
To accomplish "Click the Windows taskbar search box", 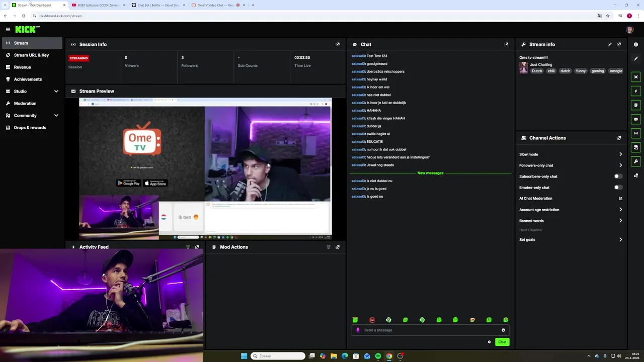I will tap(278, 356).
